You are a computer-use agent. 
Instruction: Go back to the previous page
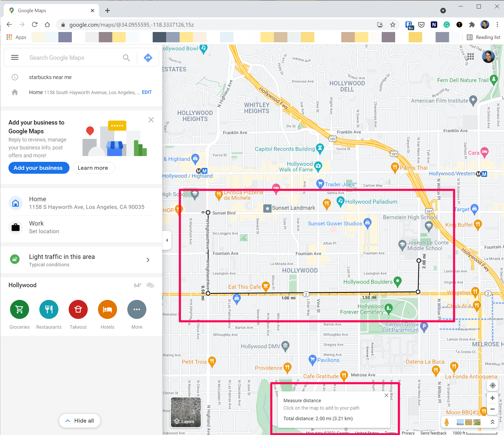coord(9,25)
